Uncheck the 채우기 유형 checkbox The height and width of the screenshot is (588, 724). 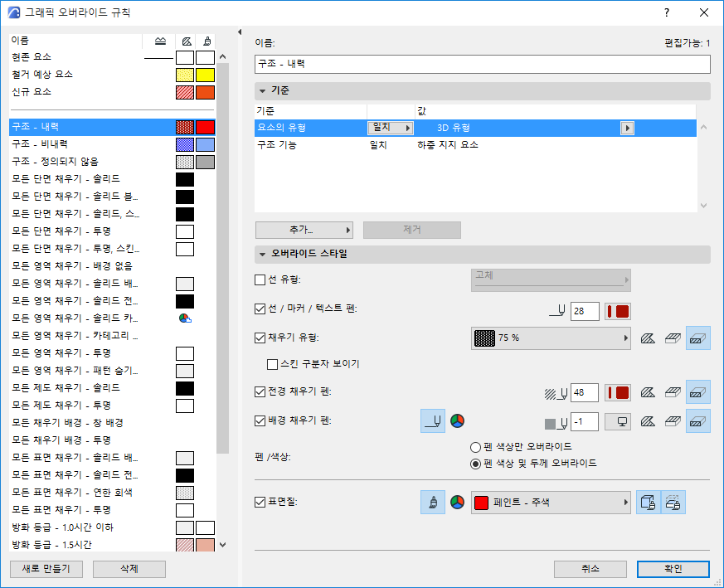[260, 338]
